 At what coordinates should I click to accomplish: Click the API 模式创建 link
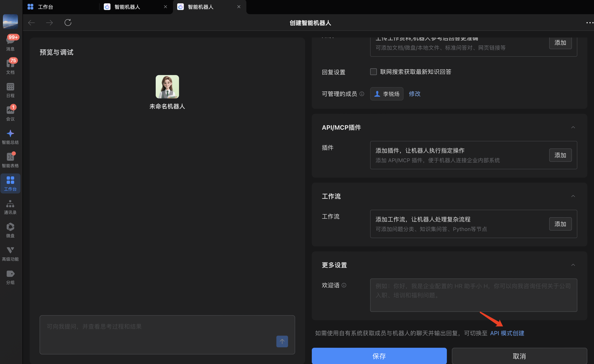pyautogui.click(x=507, y=333)
